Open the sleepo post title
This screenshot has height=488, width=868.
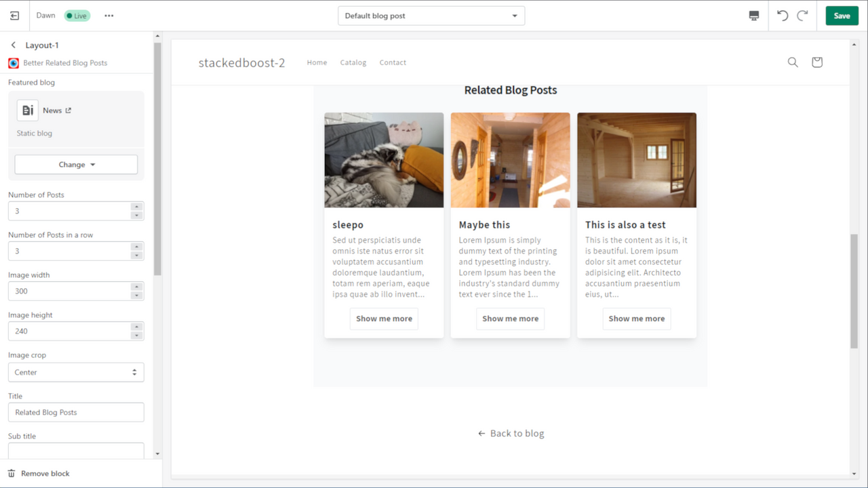tap(348, 225)
